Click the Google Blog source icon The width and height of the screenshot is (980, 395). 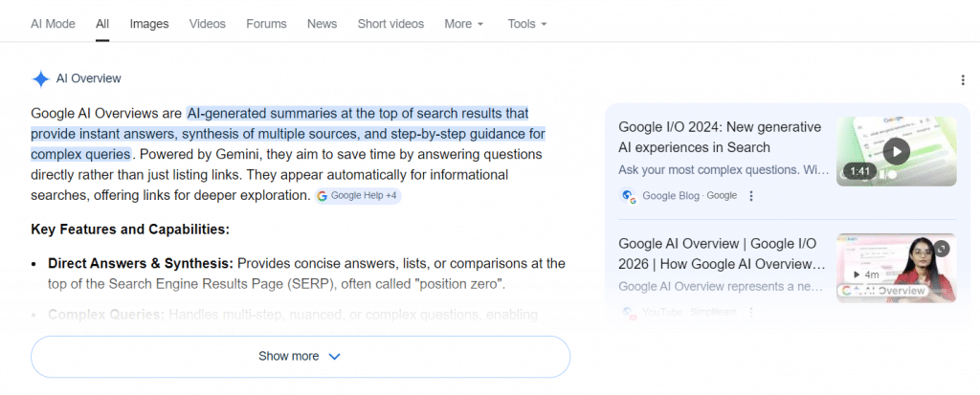pyautogui.click(x=628, y=196)
